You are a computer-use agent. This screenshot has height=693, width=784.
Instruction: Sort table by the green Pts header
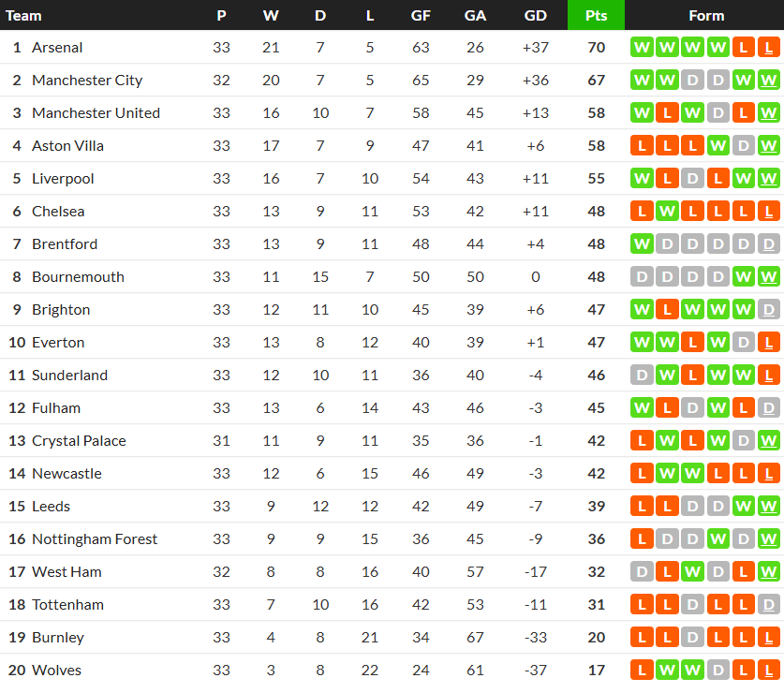point(596,15)
